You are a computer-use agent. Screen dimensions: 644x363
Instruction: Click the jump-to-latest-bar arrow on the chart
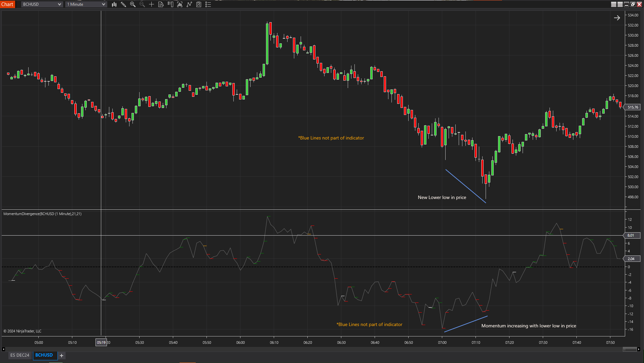[x=617, y=18]
